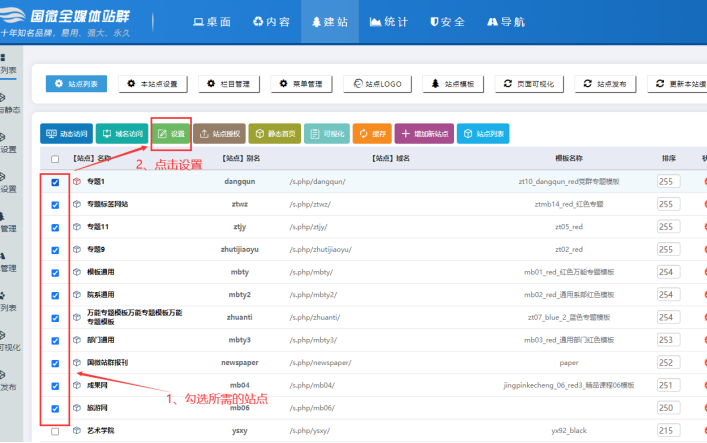This screenshot has height=443, width=707.
Task: Toggle the select-all checkbox in table header
Action: coord(55,158)
